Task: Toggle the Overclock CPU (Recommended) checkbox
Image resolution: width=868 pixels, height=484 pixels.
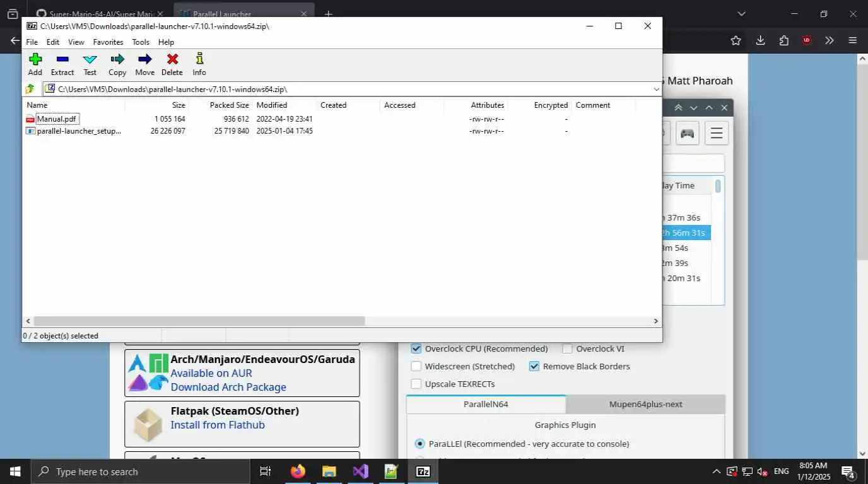Action: [416, 349]
